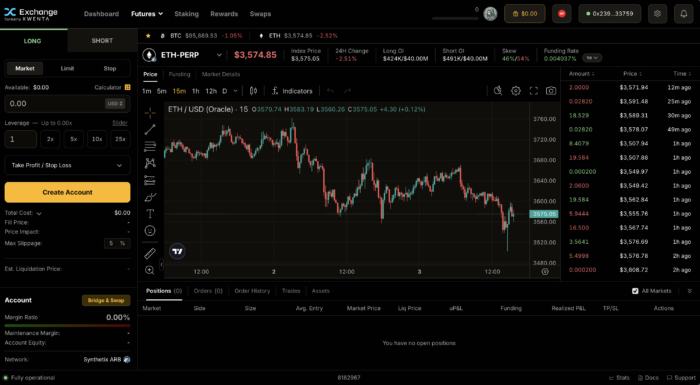Open candlestick chart style selector
The height and width of the screenshot is (385, 700).
(253, 91)
